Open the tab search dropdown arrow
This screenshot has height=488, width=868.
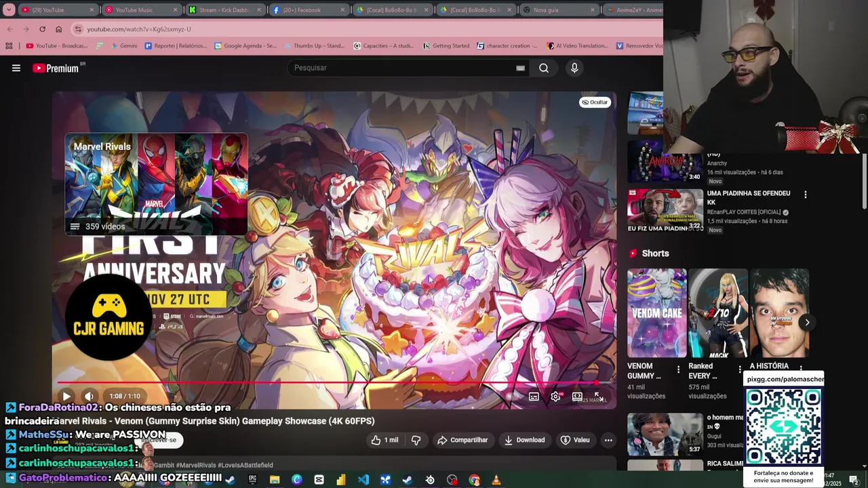[x=9, y=10]
